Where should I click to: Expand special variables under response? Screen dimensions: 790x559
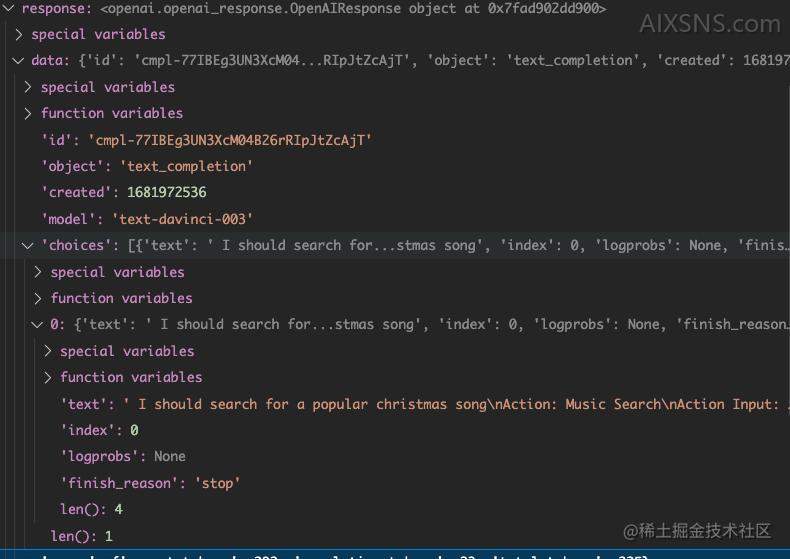pos(19,34)
